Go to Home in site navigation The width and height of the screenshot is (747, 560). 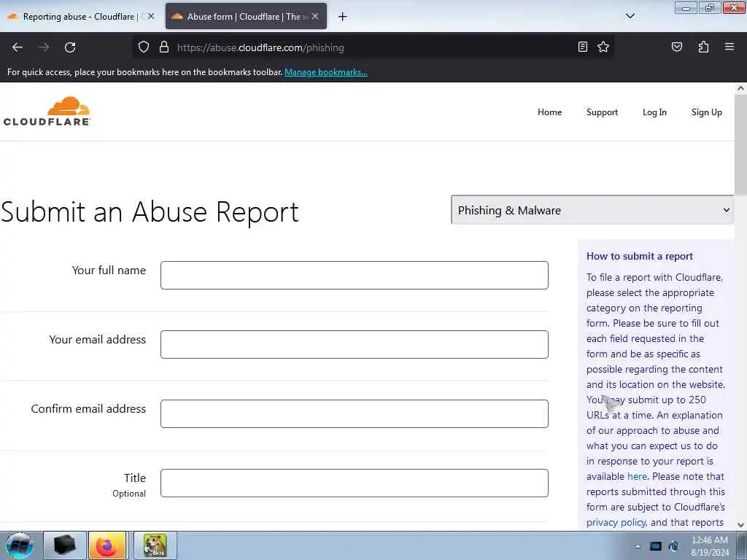pos(550,112)
